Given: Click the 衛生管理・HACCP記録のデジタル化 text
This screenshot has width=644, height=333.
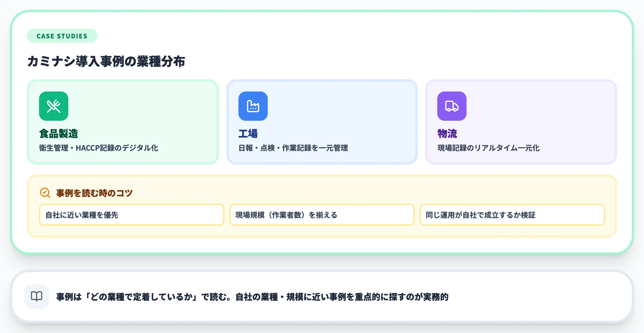Looking at the screenshot, I should click(x=98, y=148).
